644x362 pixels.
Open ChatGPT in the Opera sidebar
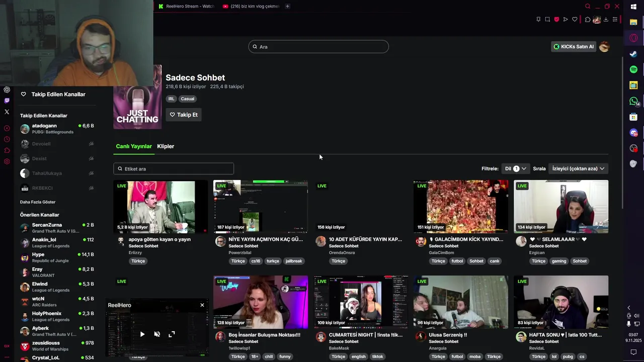(7, 90)
